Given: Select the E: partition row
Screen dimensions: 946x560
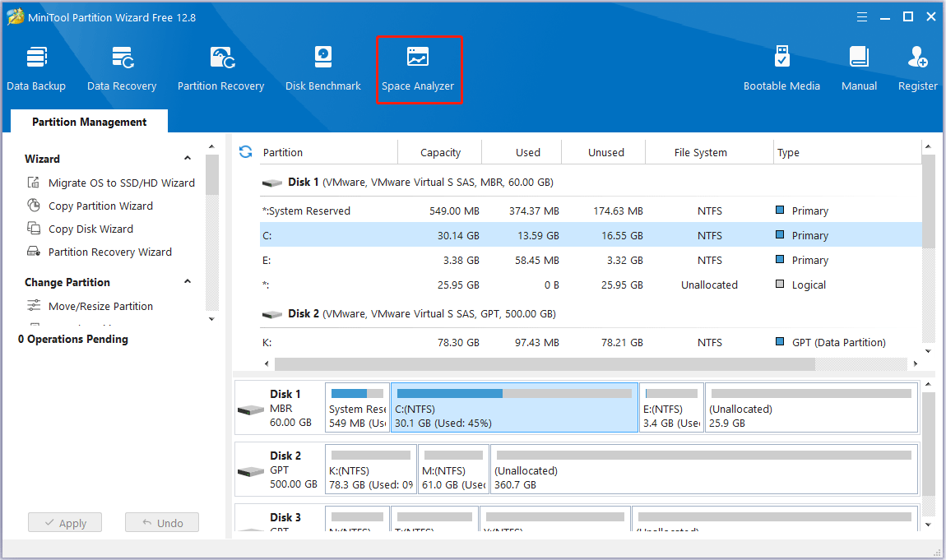Looking at the screenshot, I should click(x=591, y=260).
